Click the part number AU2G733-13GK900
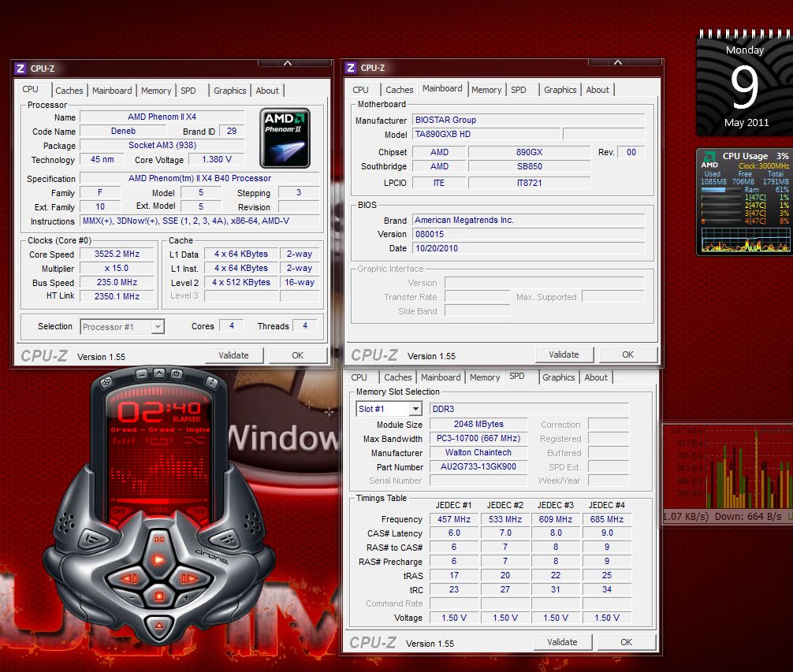 point(478,467)
